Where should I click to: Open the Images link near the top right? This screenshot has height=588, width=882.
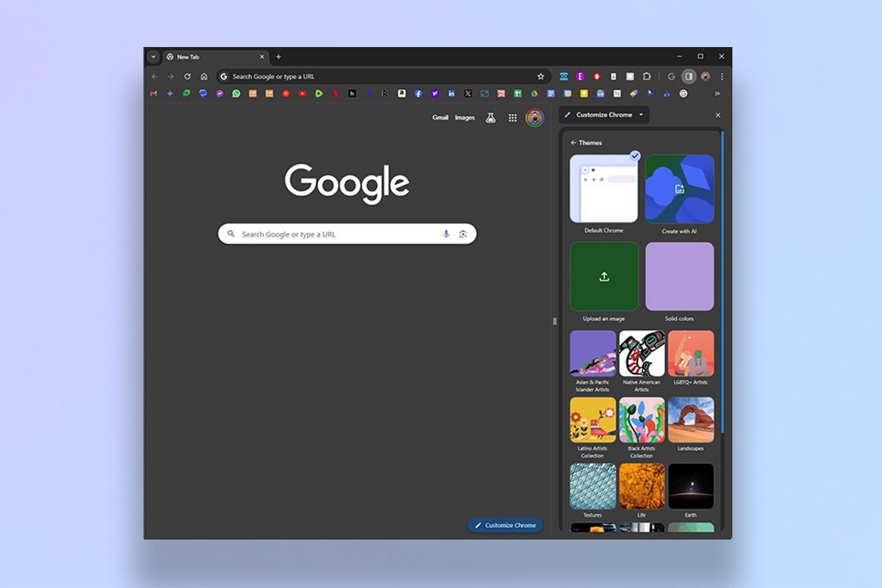coord(465,118)
